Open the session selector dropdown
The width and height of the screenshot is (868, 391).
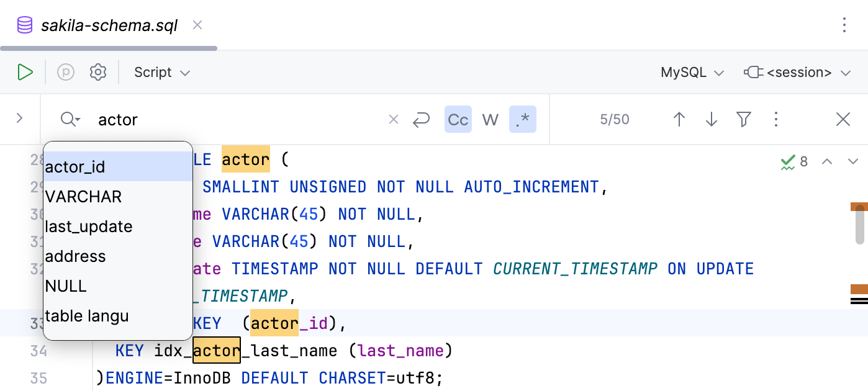point(797,73)
